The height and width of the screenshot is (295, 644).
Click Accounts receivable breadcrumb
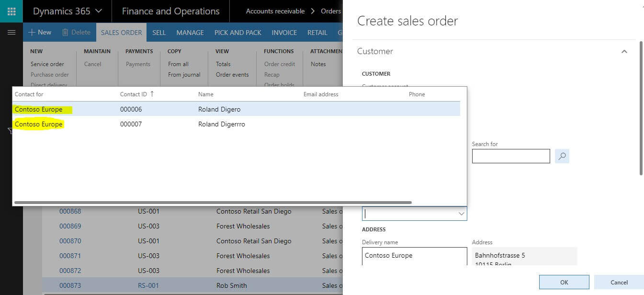(275, 11)
